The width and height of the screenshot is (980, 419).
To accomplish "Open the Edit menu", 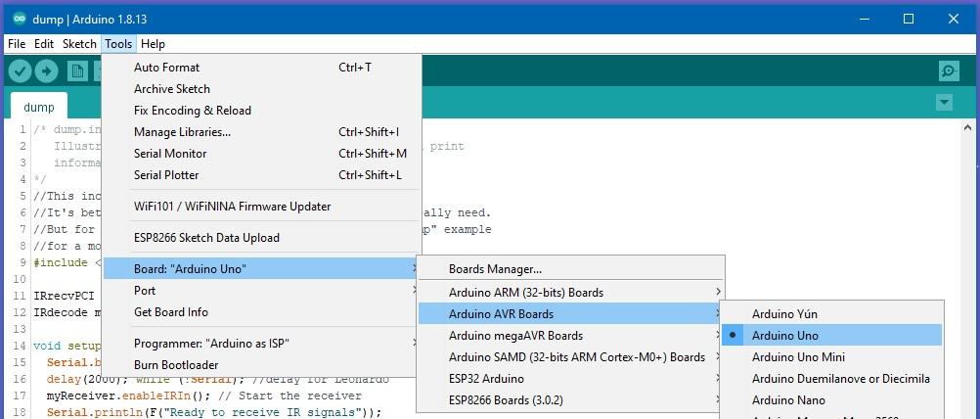I will [44, 44].
